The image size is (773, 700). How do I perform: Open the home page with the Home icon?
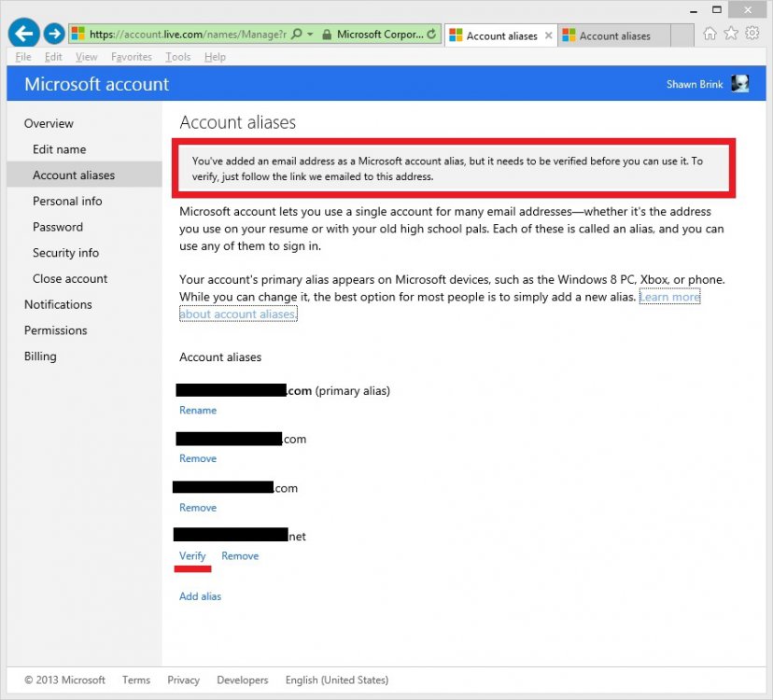point(710,31)
